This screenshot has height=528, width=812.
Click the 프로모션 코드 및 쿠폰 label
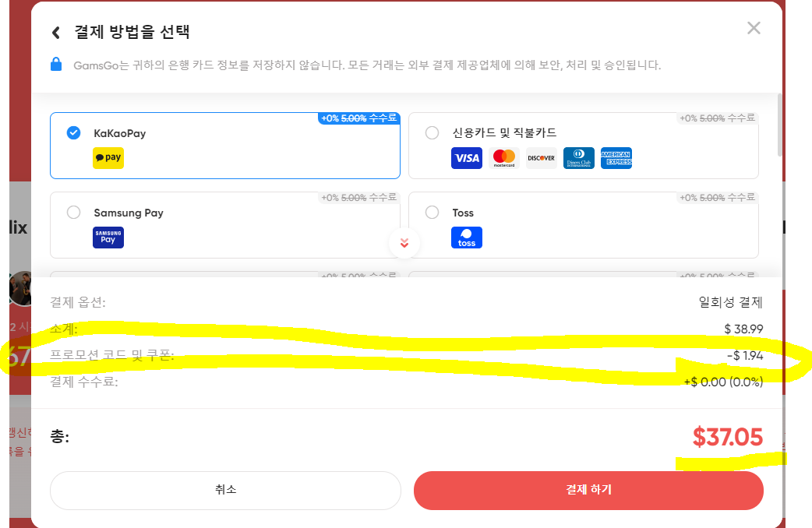[x=112, y=355]
